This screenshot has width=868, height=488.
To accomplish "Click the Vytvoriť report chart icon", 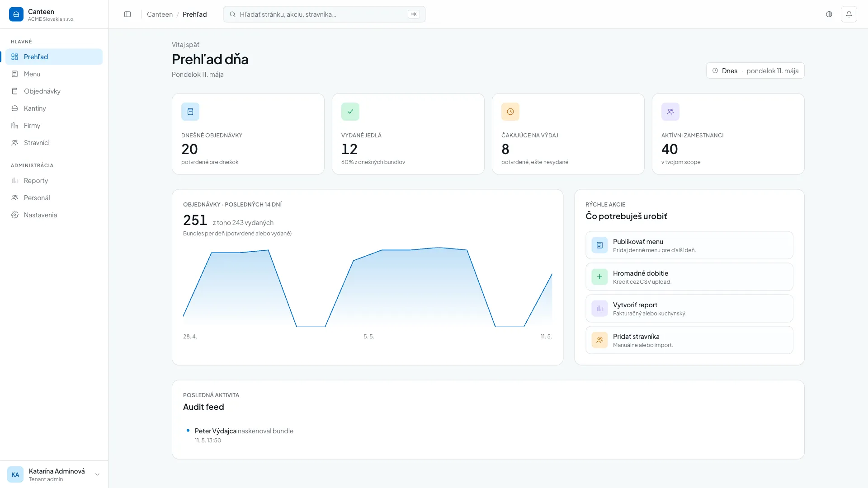I will click(x=599, y=309).
